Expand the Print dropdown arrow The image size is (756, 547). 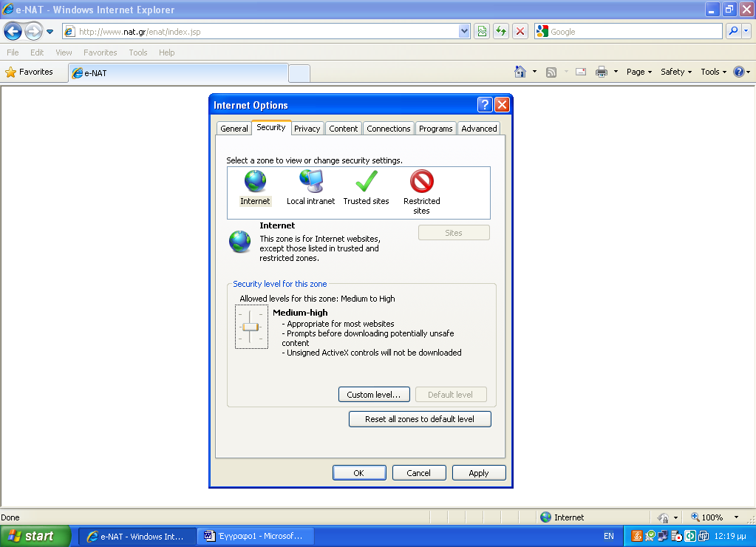pos(616,72)
